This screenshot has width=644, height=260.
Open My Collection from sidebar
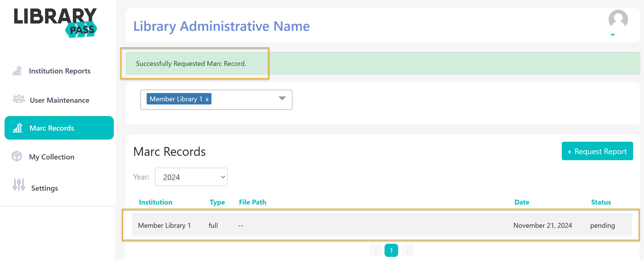point(51,157)
